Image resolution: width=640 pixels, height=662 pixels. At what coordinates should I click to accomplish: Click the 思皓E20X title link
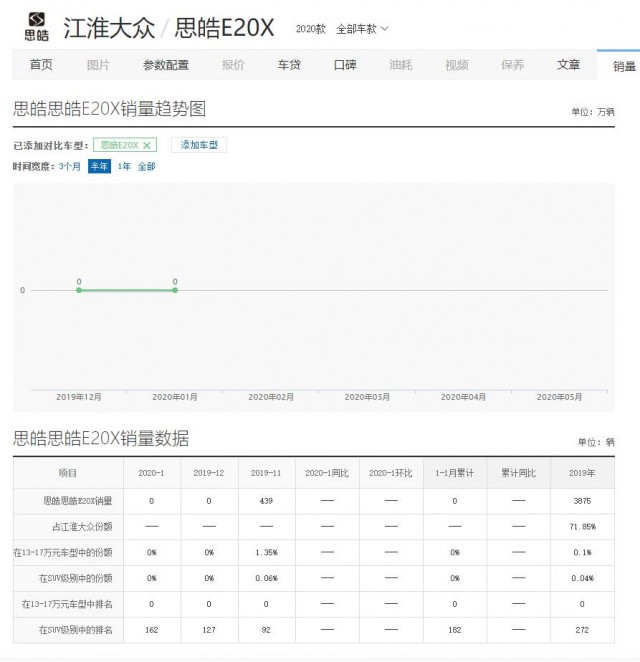pyautogui.click(x=224, y=28)
